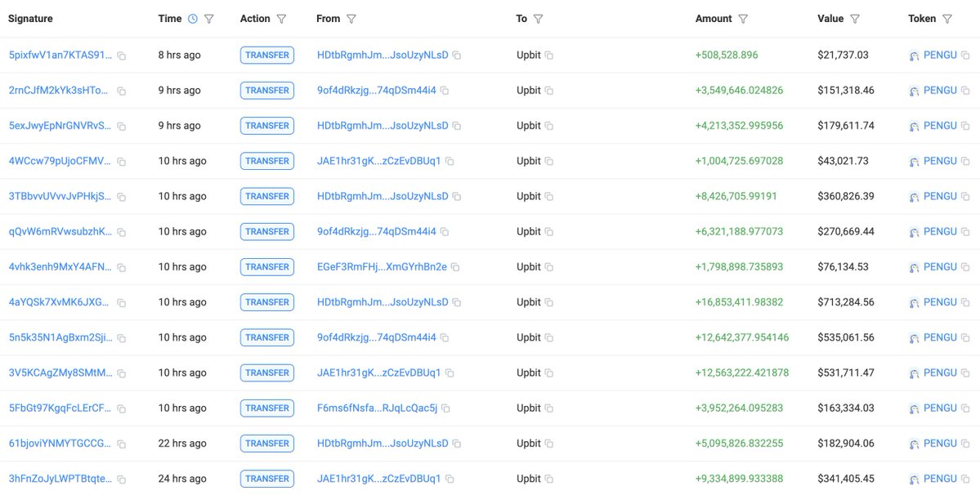Copy signature 5n5k35N1AgBxm2Sji
This screenshot has width=980, height=495.
(x=121, y=337)
